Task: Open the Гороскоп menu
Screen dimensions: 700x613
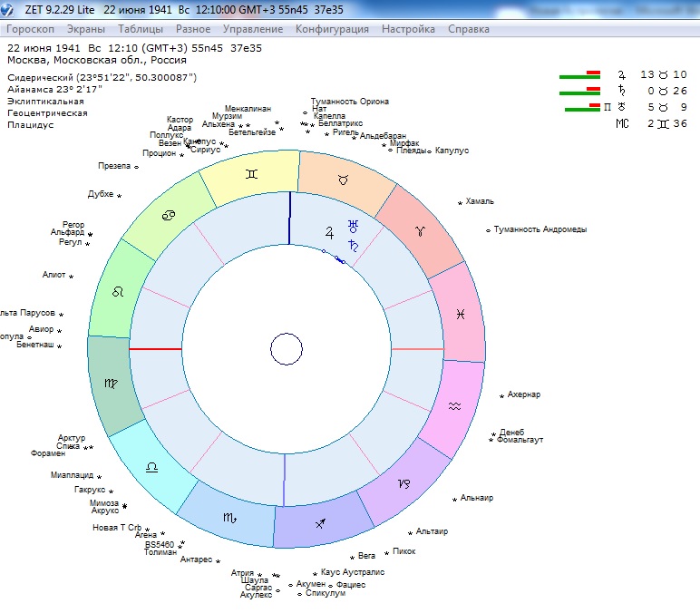Action: [x=31, y=29]
